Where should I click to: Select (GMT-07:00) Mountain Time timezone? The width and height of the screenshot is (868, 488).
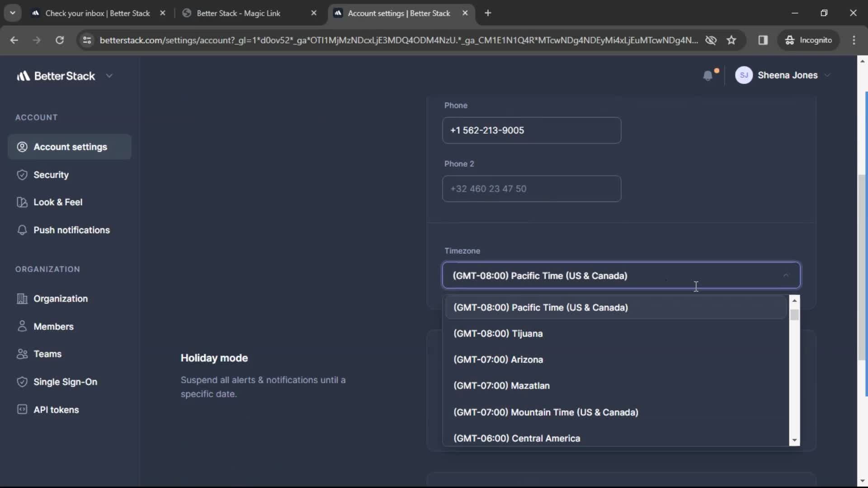[x=546, y=413]
